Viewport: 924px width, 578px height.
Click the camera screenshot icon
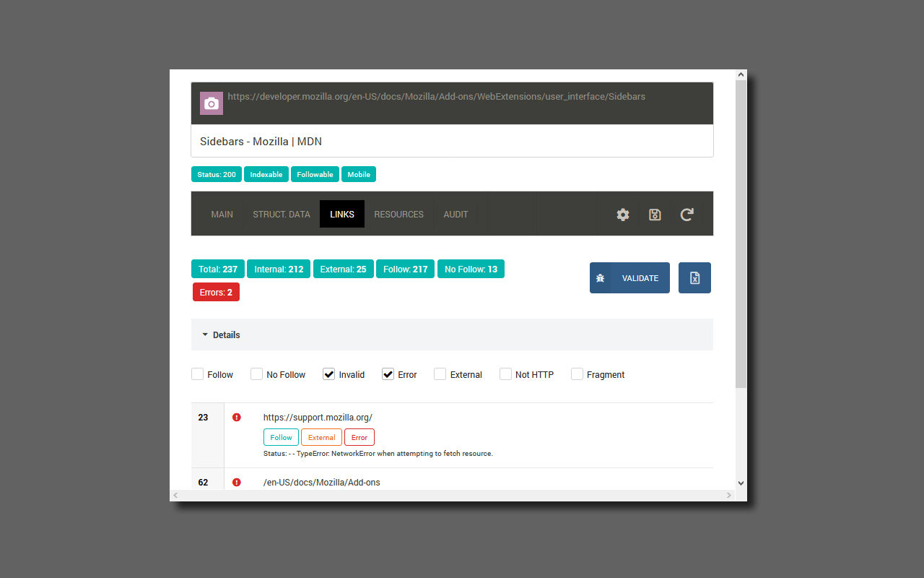tap(212, 103)
